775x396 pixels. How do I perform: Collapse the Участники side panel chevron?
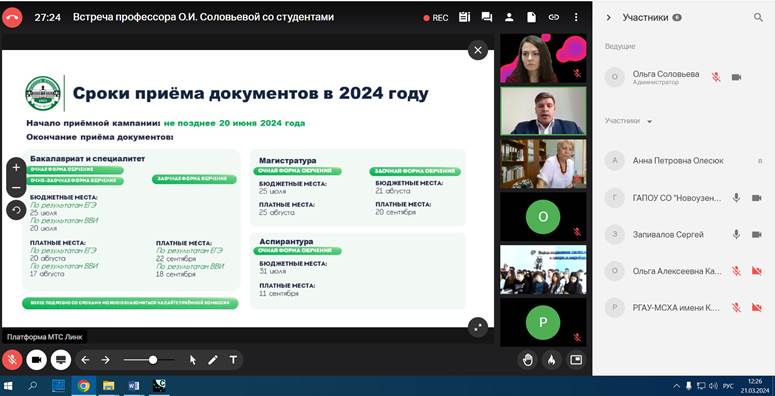pos(608,17)
